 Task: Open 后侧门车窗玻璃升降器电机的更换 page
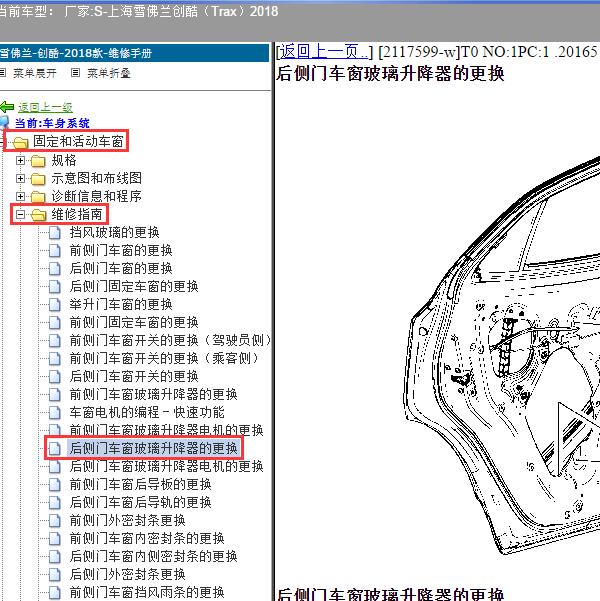click(x=166, y=466)
